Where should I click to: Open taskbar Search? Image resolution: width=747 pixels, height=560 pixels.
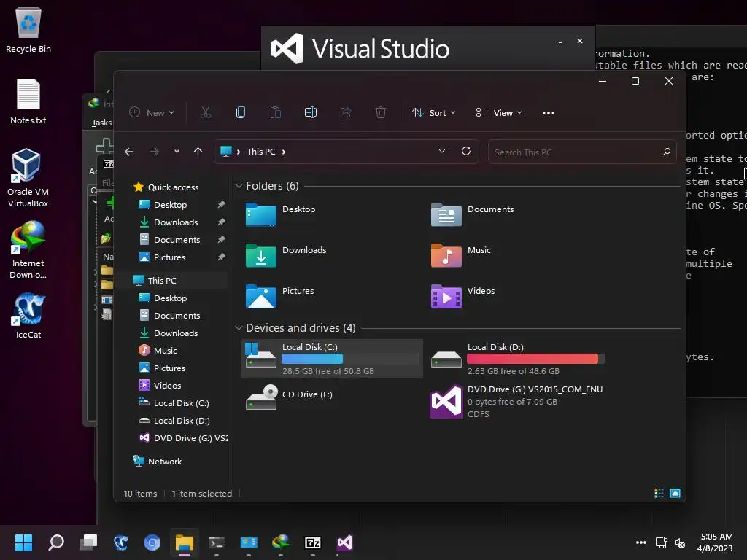click(x=56, y=542)
